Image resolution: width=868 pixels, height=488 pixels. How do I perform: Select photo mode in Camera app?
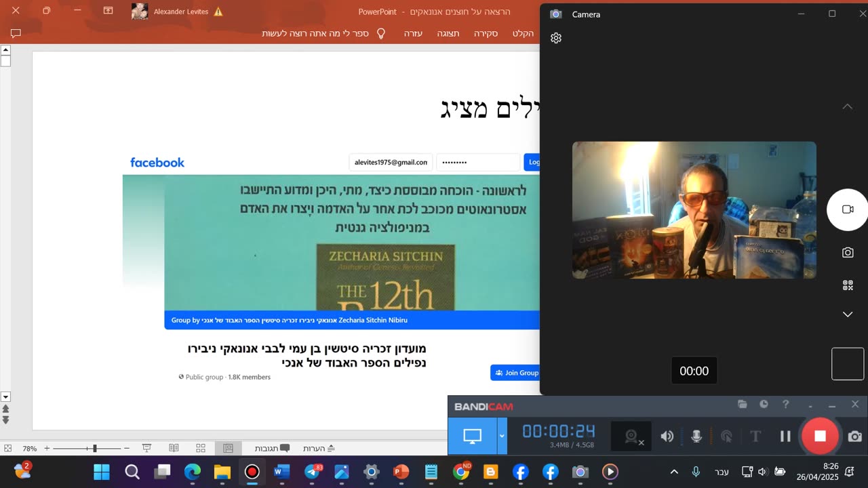pos(848,252)
